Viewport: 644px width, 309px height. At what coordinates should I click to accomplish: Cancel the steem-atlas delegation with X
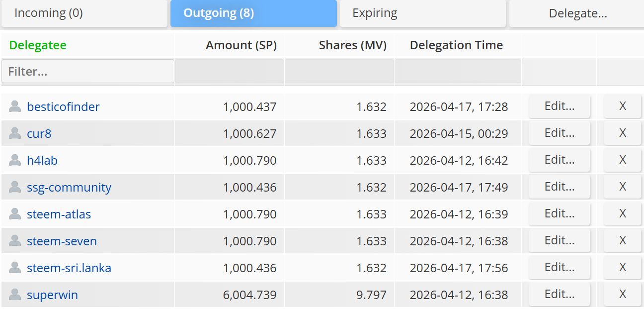click(x=622, y=214)
